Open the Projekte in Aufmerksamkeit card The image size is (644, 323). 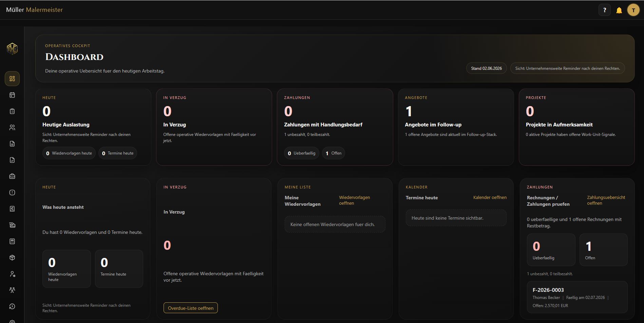pyautogui.click(x=576, y=127)
